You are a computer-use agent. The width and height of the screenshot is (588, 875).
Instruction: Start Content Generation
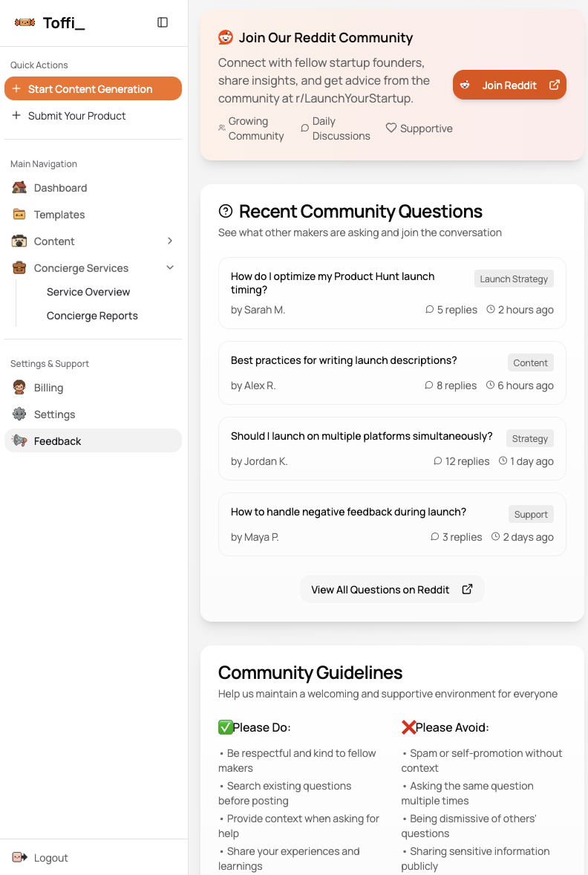93,88
